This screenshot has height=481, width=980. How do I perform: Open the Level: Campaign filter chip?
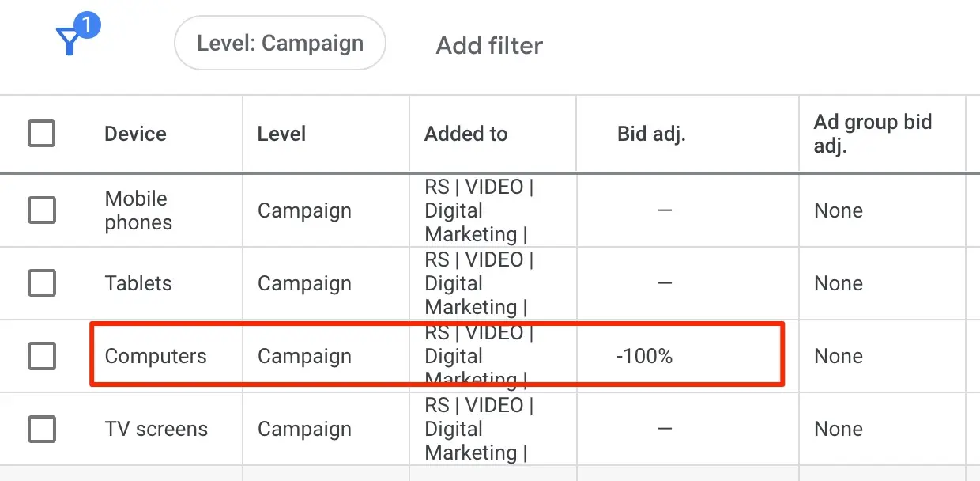[280, 43]
